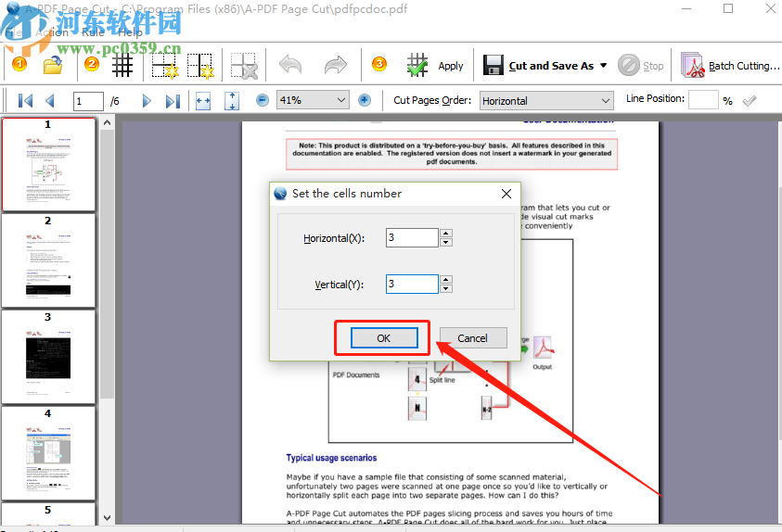The width and height of the screenshot is (782, 532).
Task: Apply the cut marks to pages
Action: [x=435, y=65]
